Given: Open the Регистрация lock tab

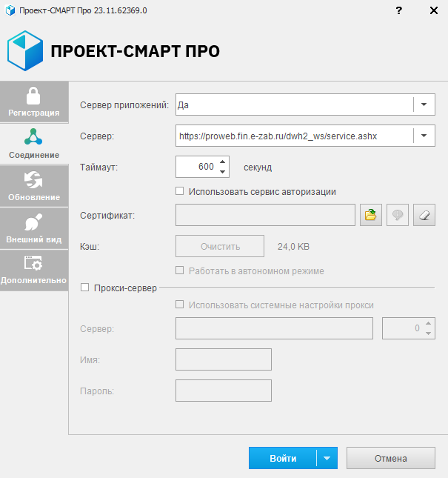Looking at the screenshot, I should click(x=34, y=101).
